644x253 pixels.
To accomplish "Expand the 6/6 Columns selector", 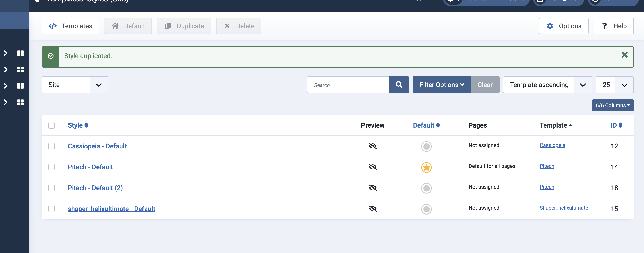I will tap(613, 105).
